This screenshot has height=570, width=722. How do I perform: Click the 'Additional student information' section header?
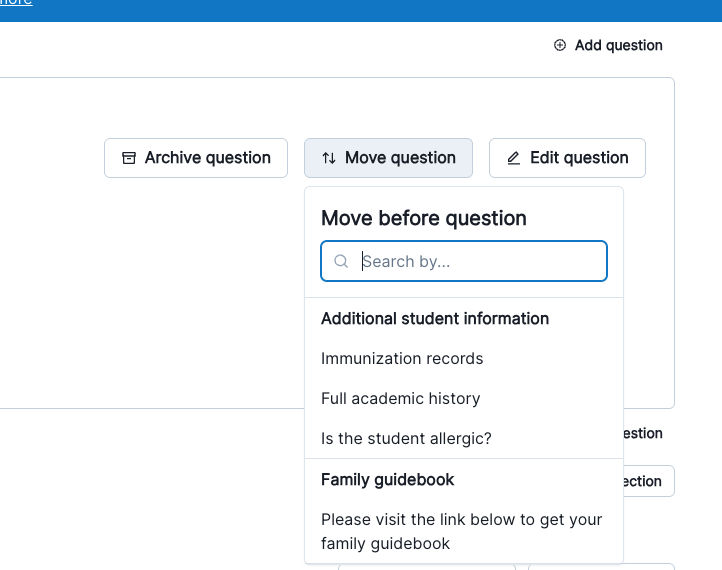(435, 318)
